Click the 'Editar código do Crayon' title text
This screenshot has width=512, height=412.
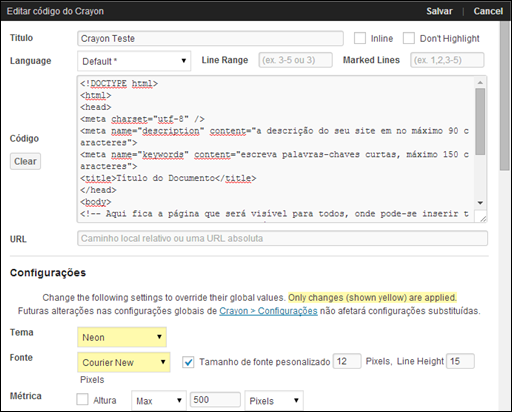[55, 11]
